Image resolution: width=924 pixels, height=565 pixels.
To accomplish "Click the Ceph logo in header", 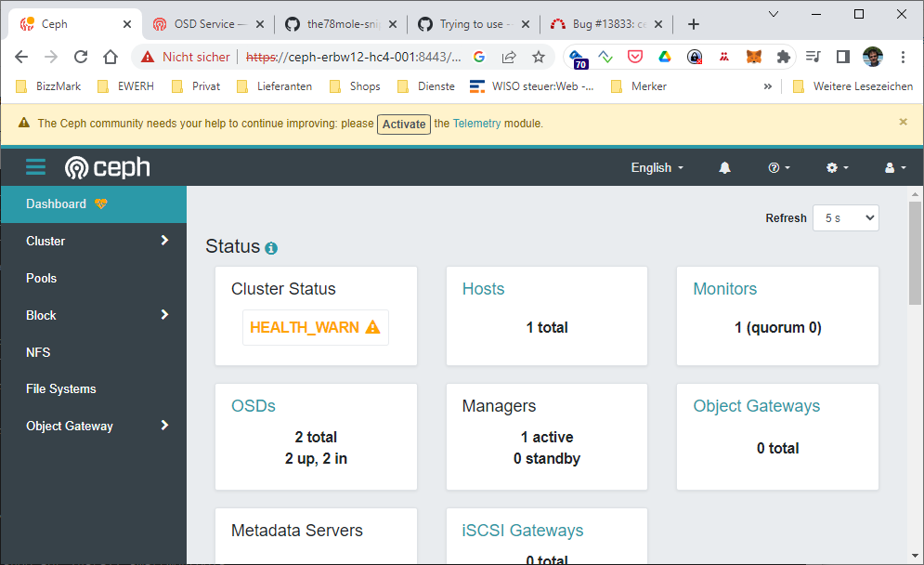I will coord(107,167).
